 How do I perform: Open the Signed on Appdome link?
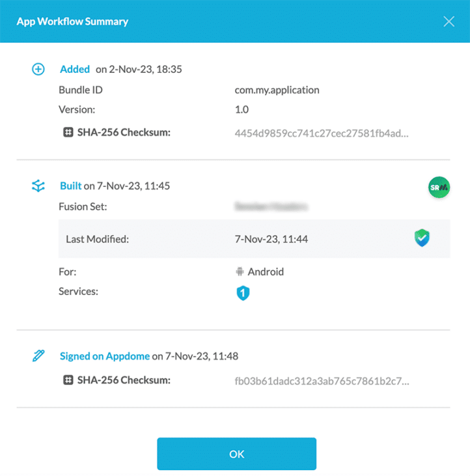pos(104,356)
